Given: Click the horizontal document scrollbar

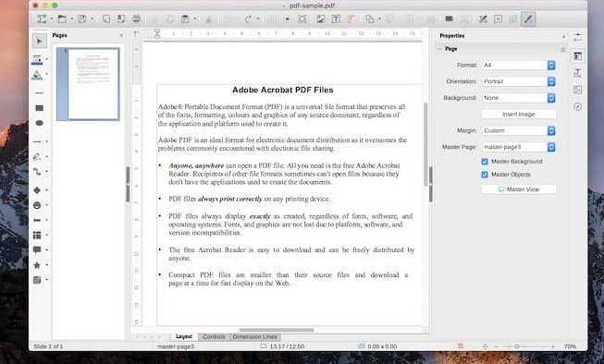Looking at the screenshot, I should [x=277, y=330].
